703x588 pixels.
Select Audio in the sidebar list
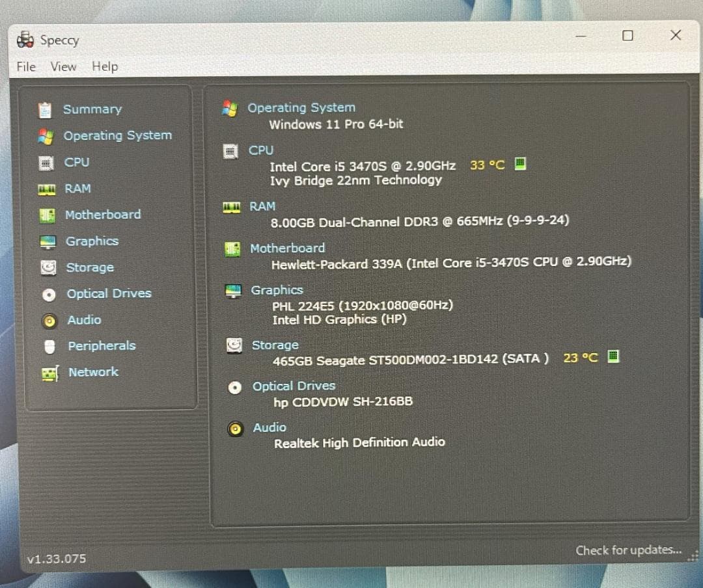click(84, 320)
